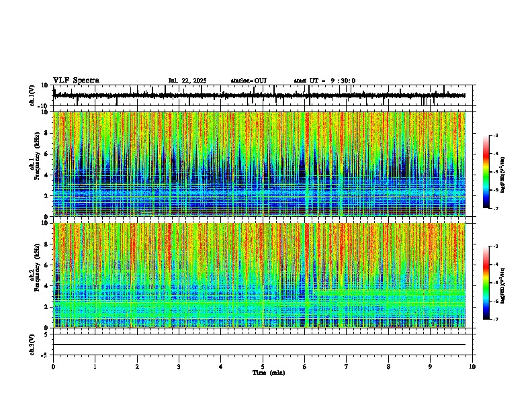Click the ch.3(V) axis label

click(32, 345)
